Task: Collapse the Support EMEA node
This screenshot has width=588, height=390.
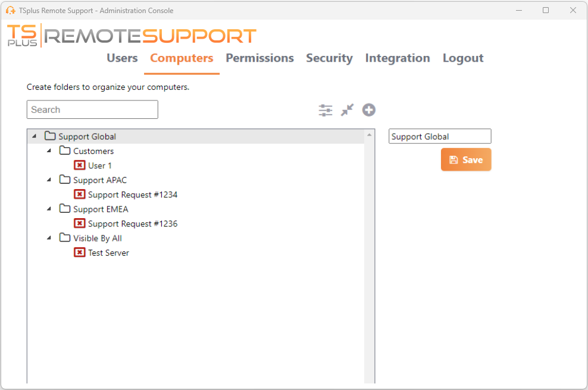Action: pos(49,209)
